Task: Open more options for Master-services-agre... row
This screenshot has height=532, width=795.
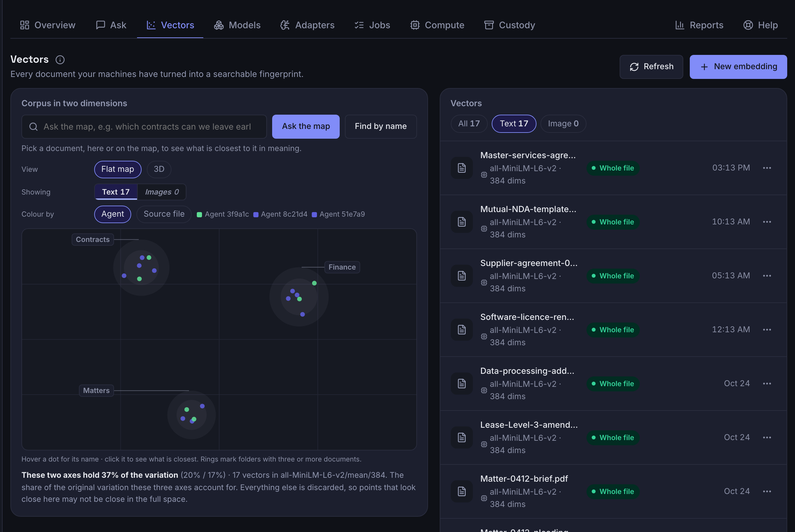Action: click(x=767, y=168)
